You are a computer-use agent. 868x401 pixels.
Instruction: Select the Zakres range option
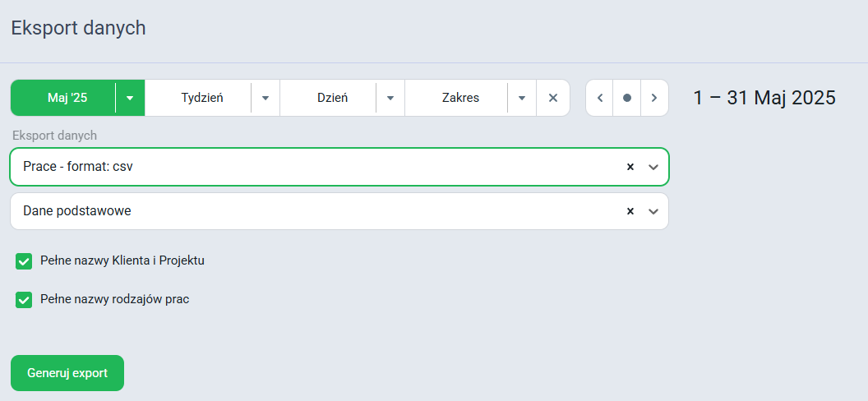[460, 98]
